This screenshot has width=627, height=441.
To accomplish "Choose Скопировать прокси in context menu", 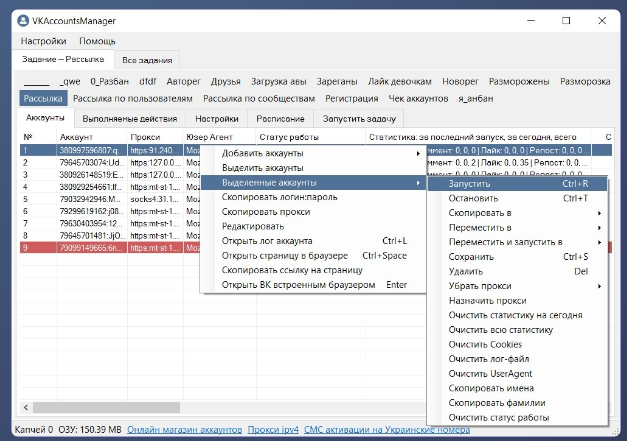I will point(313,212).
